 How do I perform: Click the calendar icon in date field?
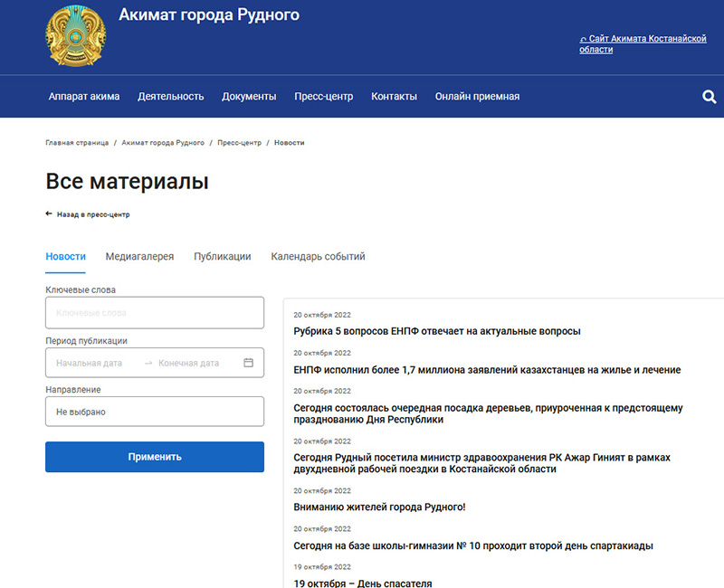pyautogui.click(x=248, y=363)
